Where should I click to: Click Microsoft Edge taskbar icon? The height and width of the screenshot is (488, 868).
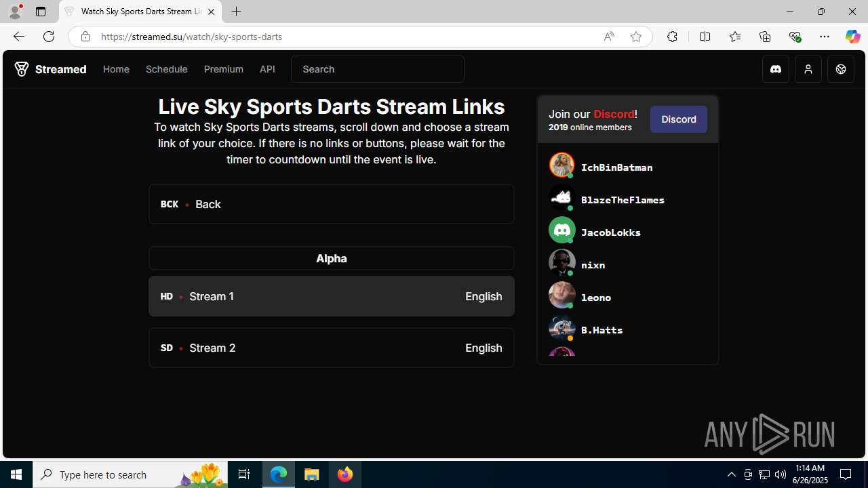point(279,474)
